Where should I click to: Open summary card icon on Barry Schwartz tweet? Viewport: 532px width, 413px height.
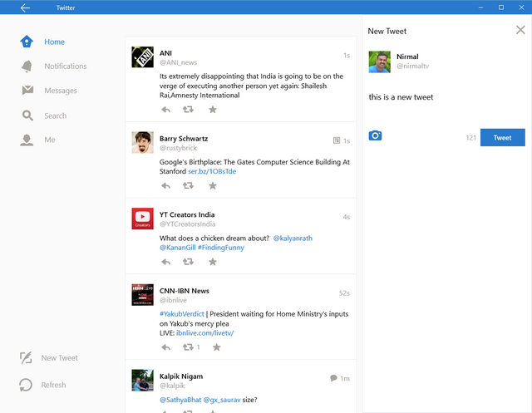pyautogui.click(x=337, y=140)
